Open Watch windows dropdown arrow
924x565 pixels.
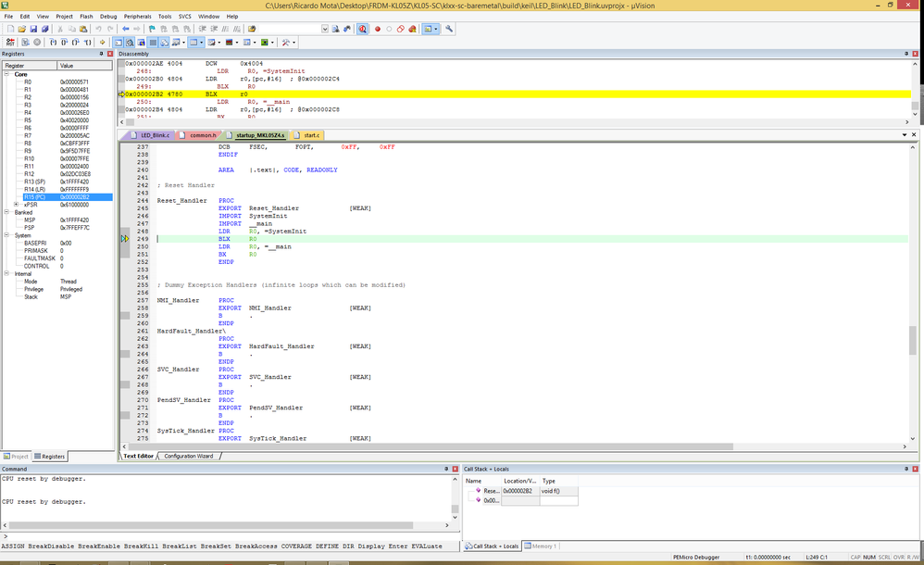point(184,43)
